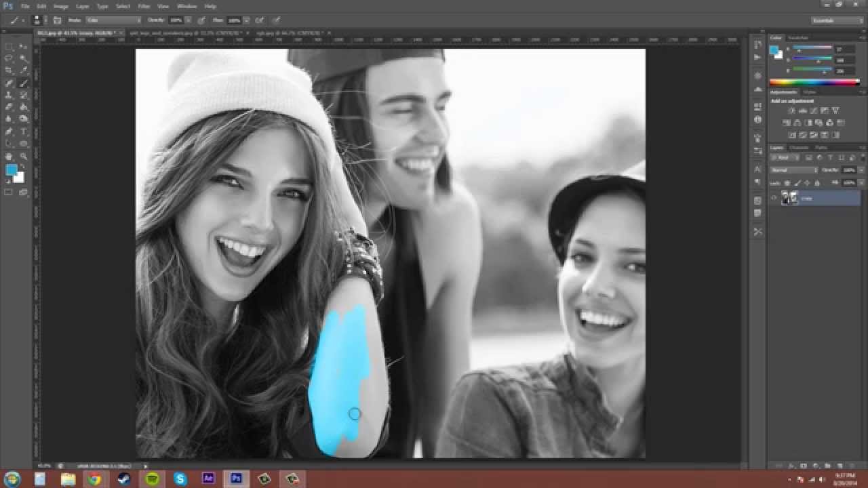Select the Crop tool
Viewport: 868px width, 488px height.
pyautogui.click(x=9, y=70)
